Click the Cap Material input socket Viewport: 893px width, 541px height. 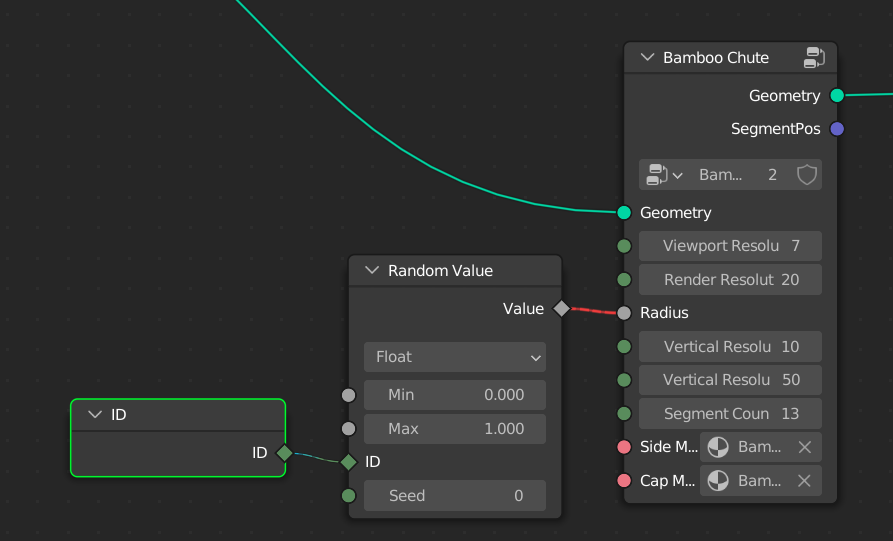point(624,481)
